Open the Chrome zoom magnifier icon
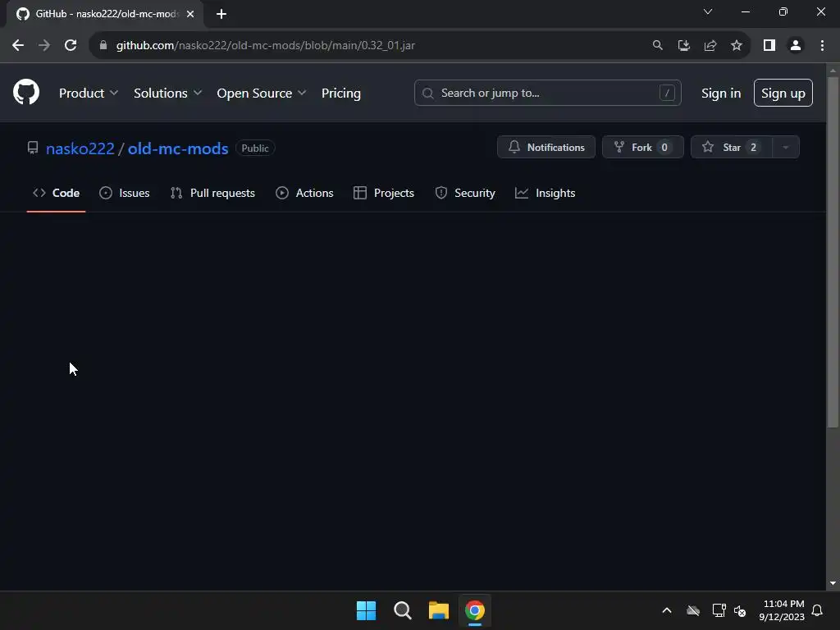This screenshot has width=840, height=630. click(657, 46)
